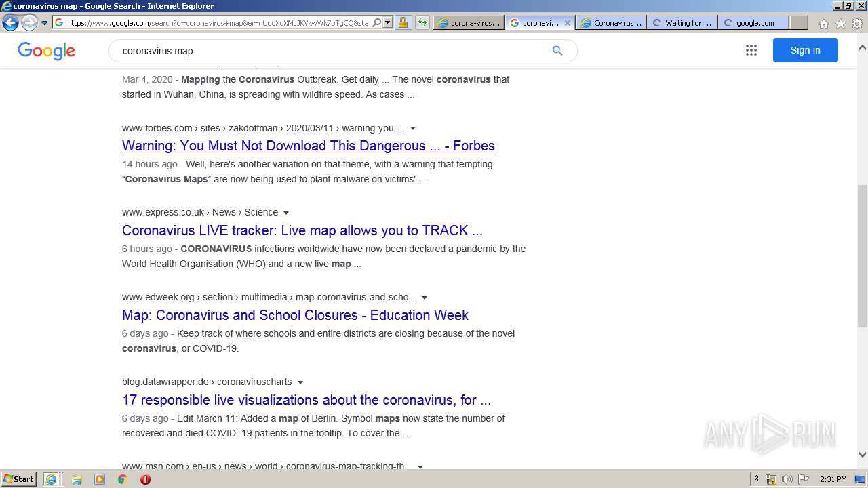Image resolution: width=868 pixels, height=488 pixels.
Task: Open the media player taskbar icon
Action: point(100,479)
